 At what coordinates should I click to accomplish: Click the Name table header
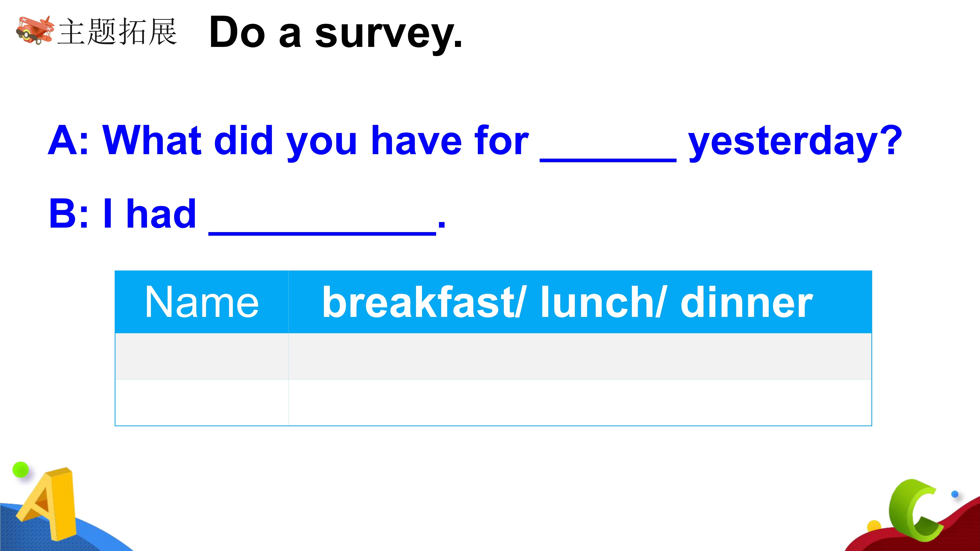(x=202, y=302)
